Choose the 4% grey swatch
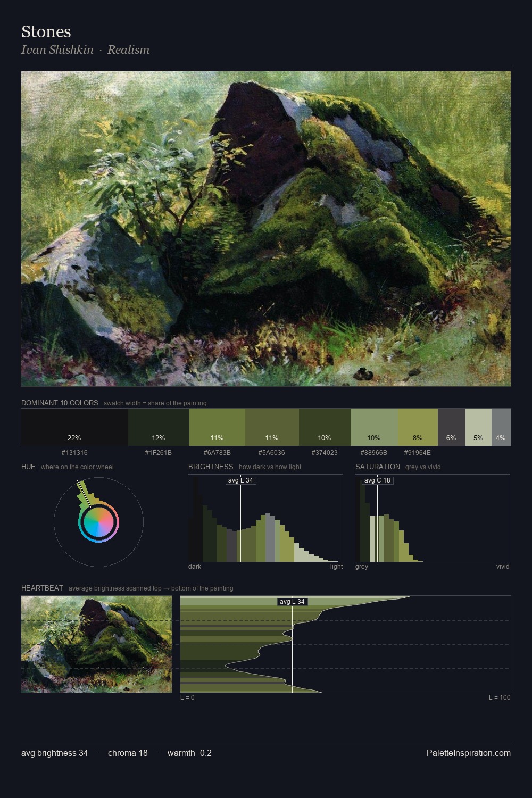 [501, 427]
